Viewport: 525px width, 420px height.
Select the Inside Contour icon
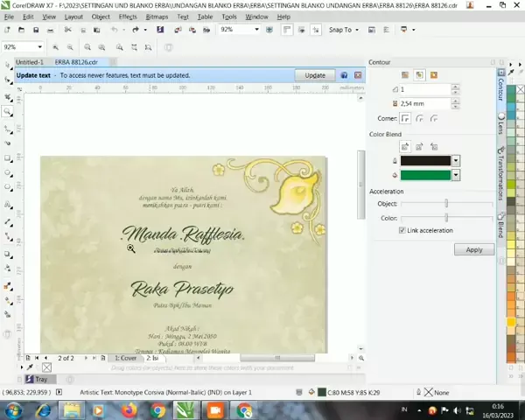pos(418,75)
